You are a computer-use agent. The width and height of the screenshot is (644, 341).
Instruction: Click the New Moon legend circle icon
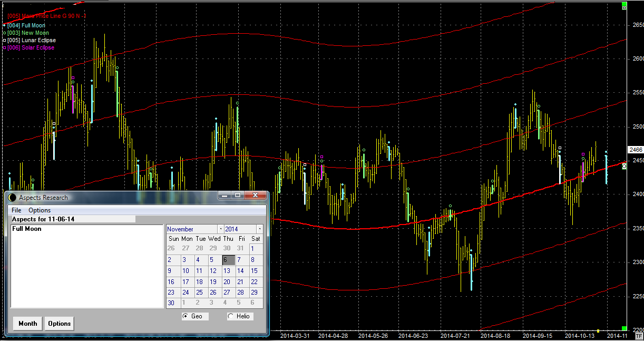[x=4, y=33]
